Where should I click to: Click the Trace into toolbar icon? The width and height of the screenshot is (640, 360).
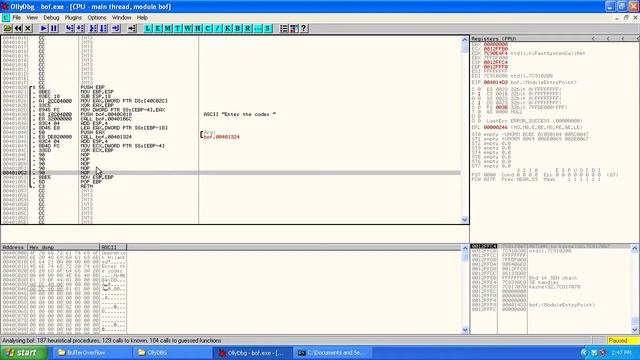coord(93,28)
